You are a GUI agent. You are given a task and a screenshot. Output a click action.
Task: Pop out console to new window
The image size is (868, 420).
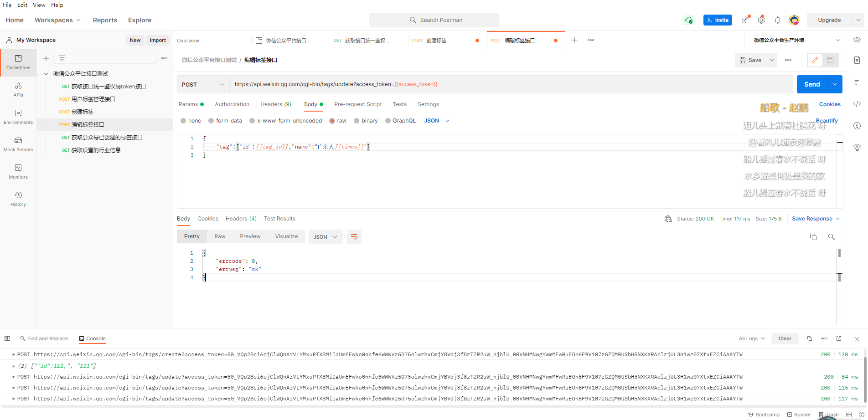(x=839, y=338)
